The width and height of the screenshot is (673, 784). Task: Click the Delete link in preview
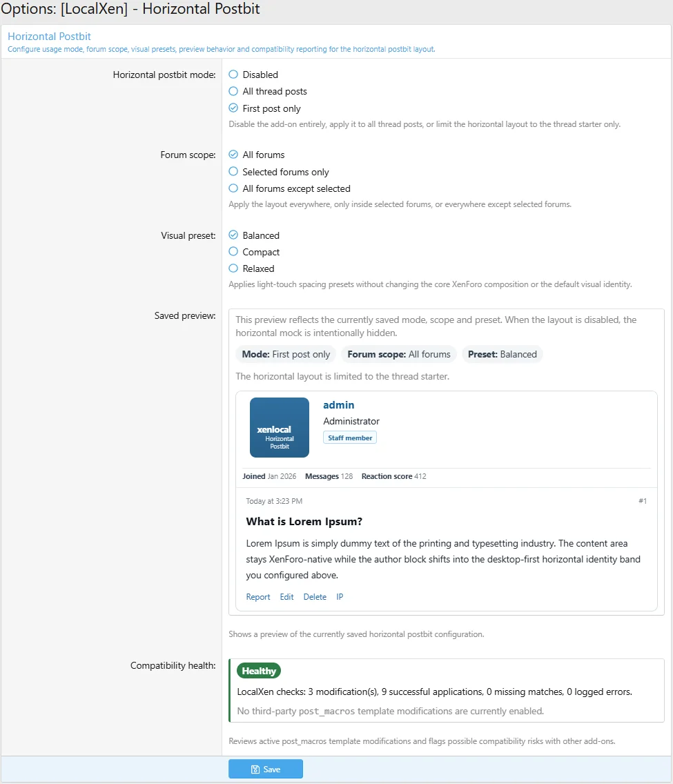coord(315,597)
